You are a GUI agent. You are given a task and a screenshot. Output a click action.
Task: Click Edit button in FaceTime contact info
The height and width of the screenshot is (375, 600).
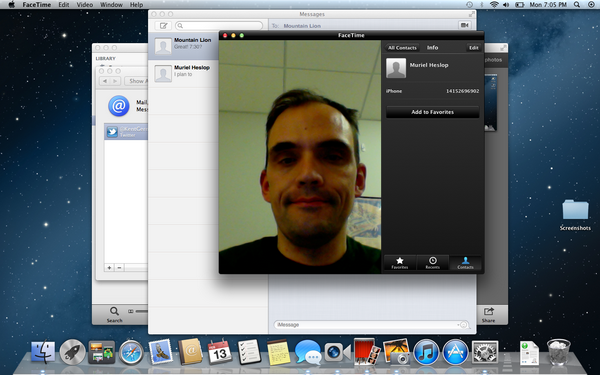click(x=474, y=47)
